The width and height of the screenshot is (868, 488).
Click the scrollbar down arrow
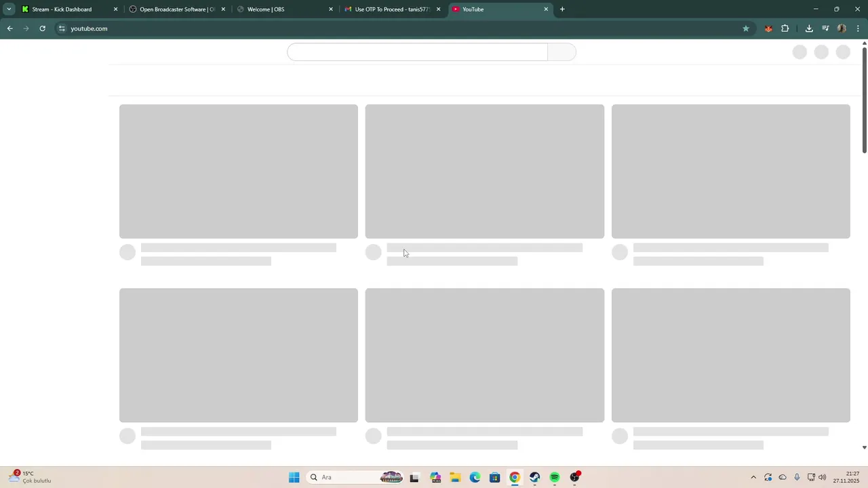pyautogui.click(x=864, y=447)
